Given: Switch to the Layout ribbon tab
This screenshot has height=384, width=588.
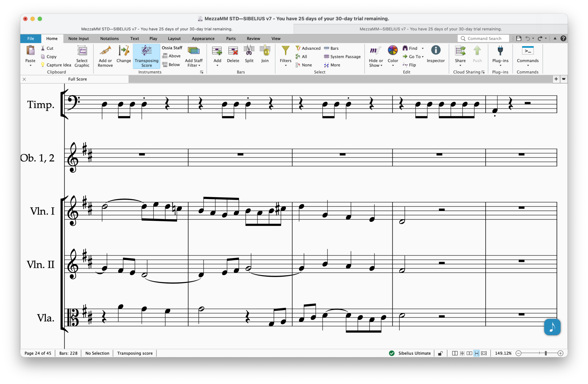Looking at the screenshot, I should 174,39.
